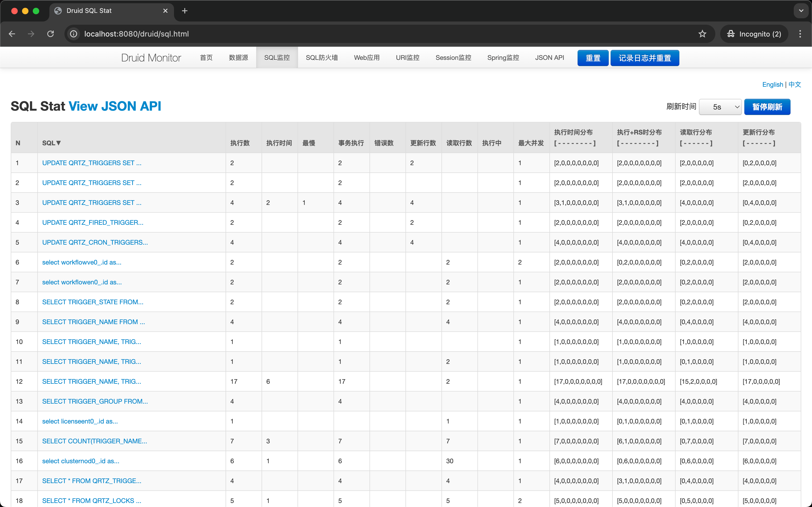
Task: Open the 数据源 nav item
Action: 238,58
